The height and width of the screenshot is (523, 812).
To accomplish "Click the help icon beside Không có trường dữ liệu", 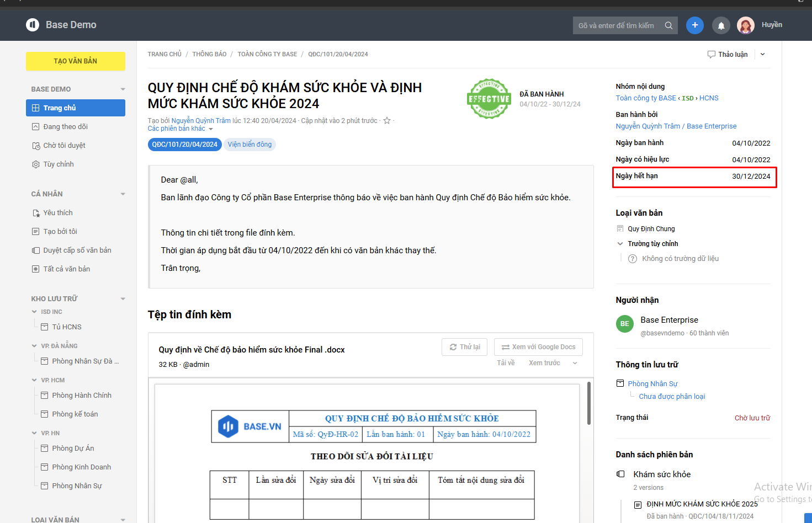I will coord(633,259).
